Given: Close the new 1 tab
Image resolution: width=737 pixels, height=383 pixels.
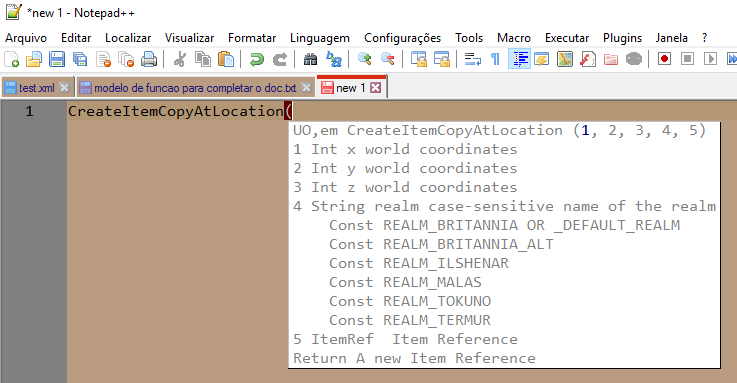Looking at the screenshot, I should click(376, 88).
